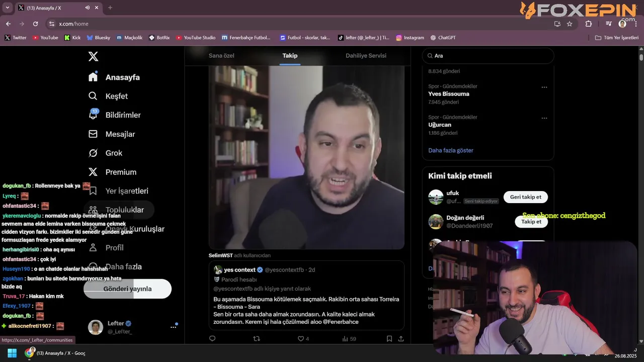The image size is (644, 362).
Task: Open the Bluesky bookmark
Action: 99,38
